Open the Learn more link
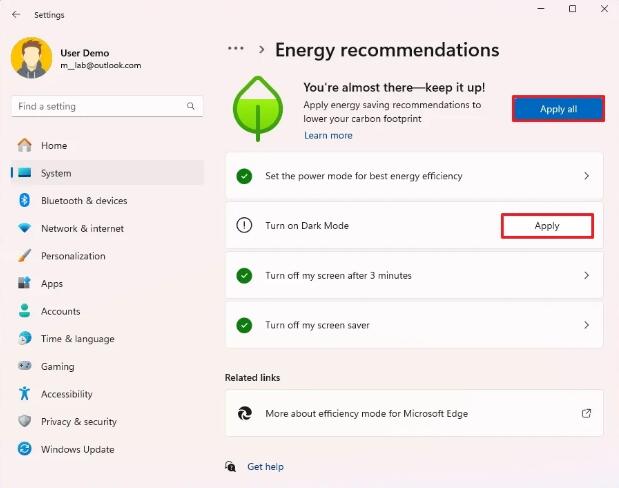 328,135
